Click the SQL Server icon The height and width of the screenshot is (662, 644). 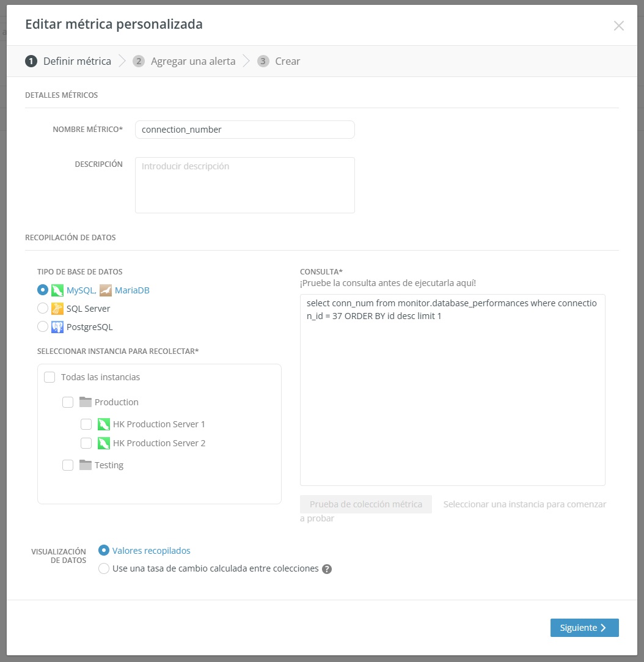(57, 309)
